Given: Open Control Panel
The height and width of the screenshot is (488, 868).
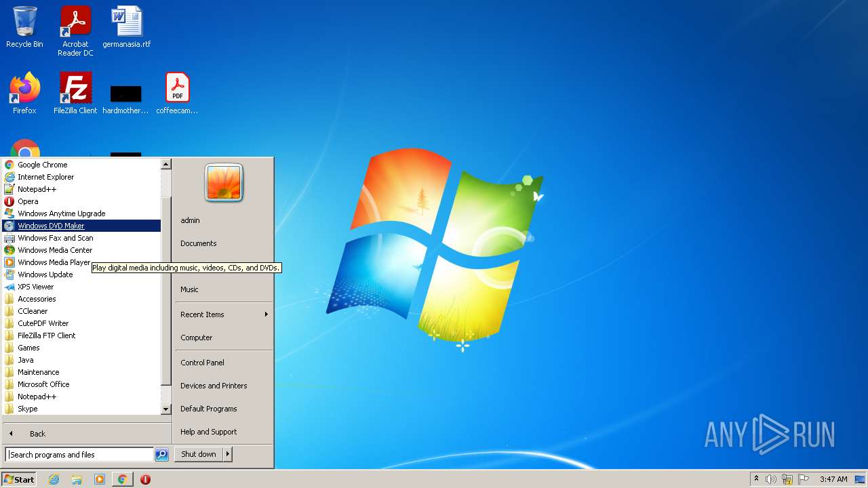Looking at the screenshot, I should coord(224,363).
